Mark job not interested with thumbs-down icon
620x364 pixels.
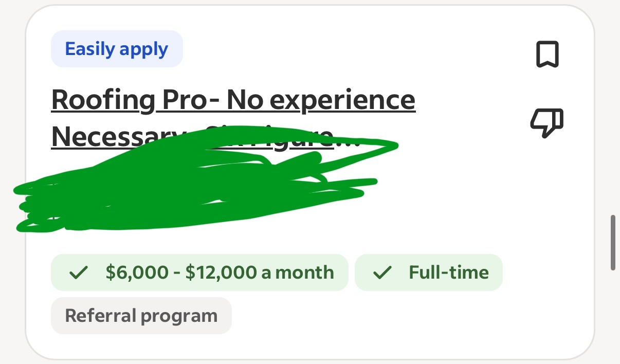click(547, 123)
